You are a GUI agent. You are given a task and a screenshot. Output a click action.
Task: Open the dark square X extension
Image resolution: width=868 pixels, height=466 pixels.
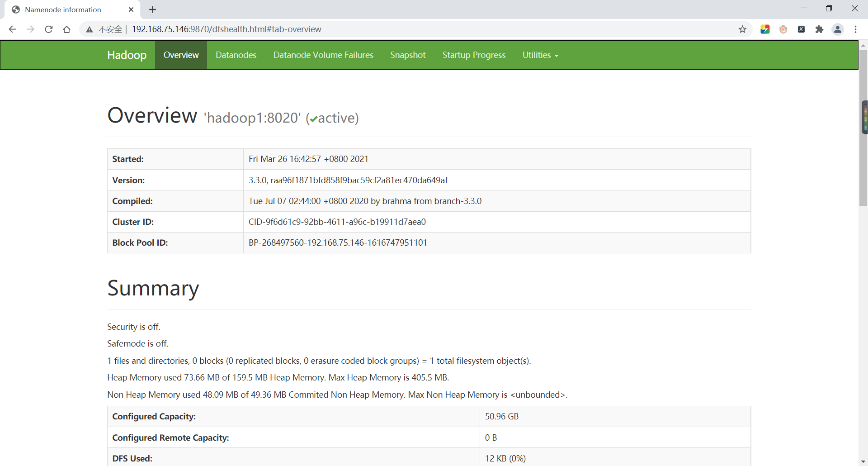(x=801, y=29)
